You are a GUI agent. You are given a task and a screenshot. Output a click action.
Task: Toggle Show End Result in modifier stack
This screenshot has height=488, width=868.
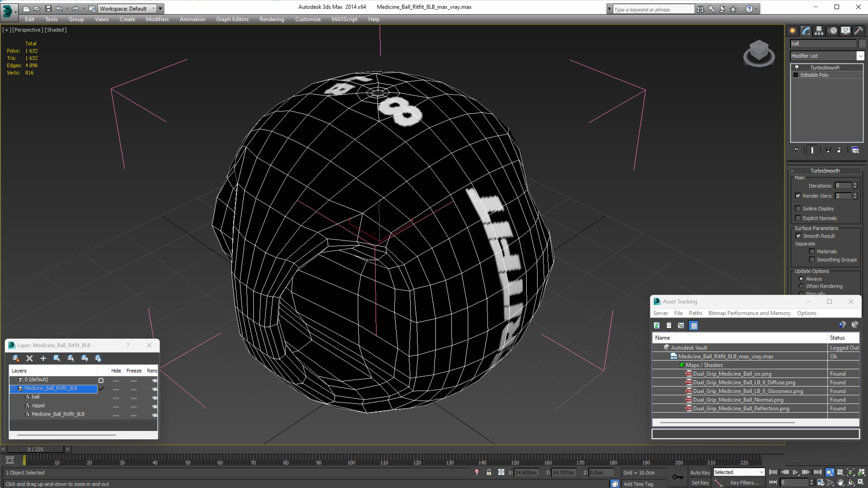coord(812,150)
